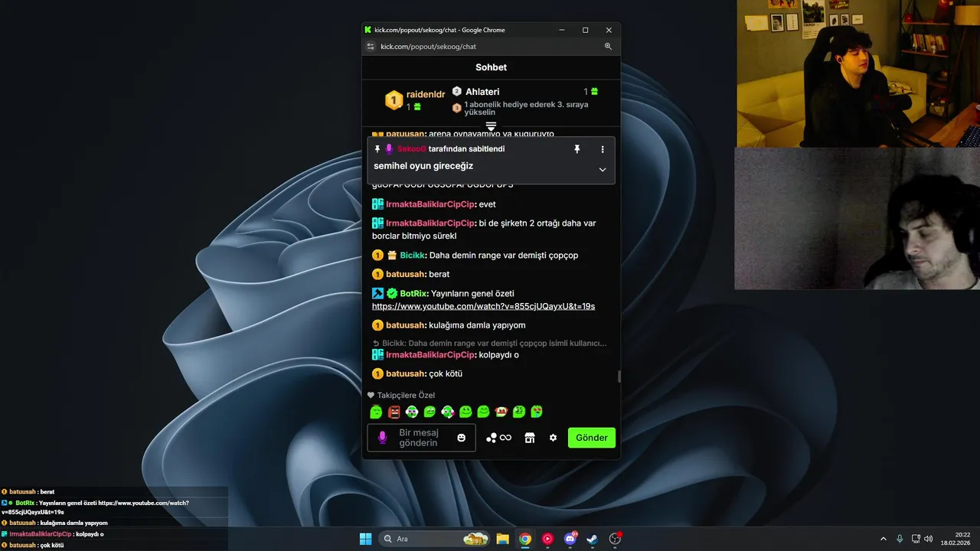The image size is (980, 551).
Task: Open Steam from the taskbar
Action: (593, 539)
